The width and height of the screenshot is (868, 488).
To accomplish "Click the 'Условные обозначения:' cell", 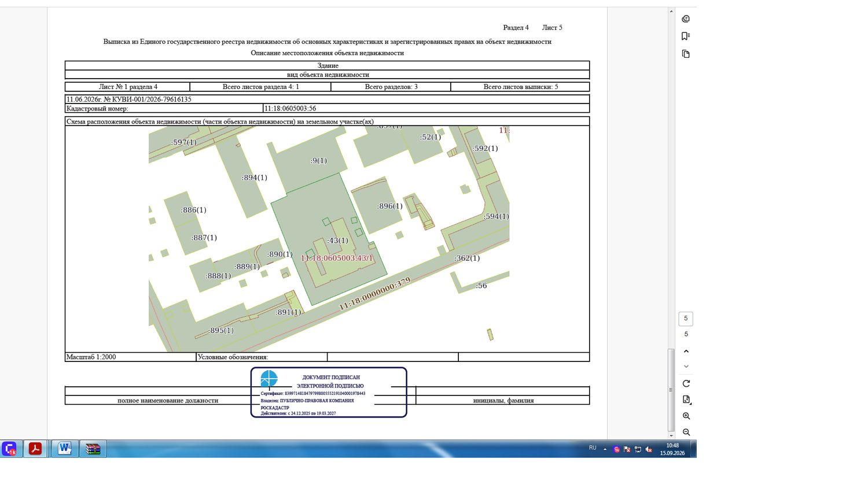I will pos(262,357).
